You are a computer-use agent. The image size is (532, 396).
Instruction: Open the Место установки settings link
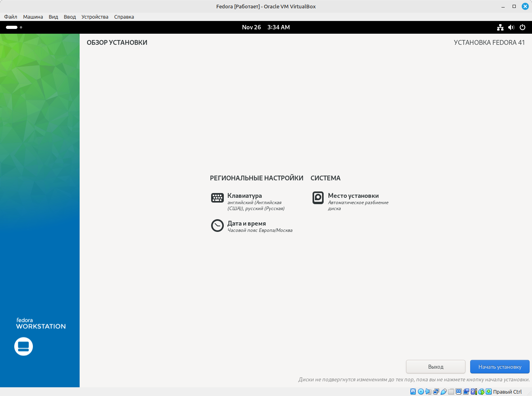click(x=353, y=196)
